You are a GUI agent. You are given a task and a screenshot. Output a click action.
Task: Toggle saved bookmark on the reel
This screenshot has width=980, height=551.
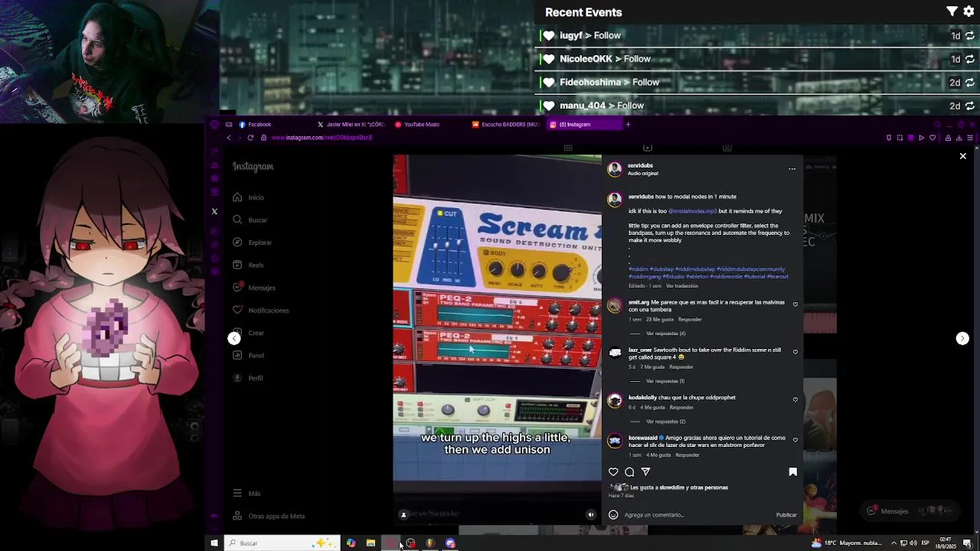(x=793, y=472)
